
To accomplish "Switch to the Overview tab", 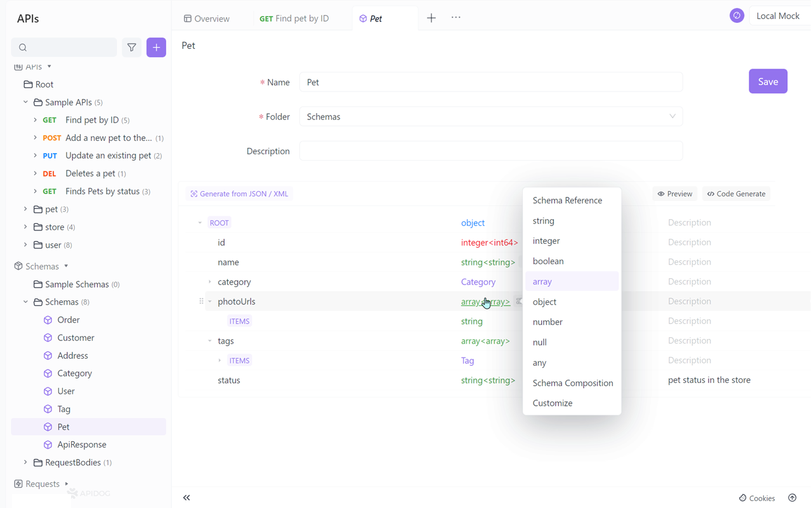I will 207,18.
